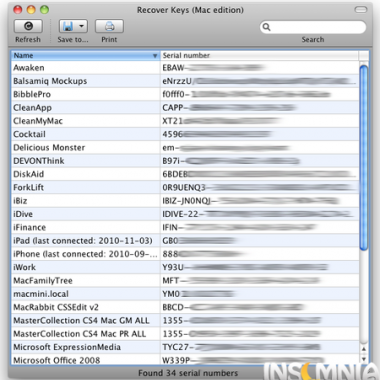The image size is (380, 380).
Task: Click the scroll up arrow
Action: pos(364,349)
